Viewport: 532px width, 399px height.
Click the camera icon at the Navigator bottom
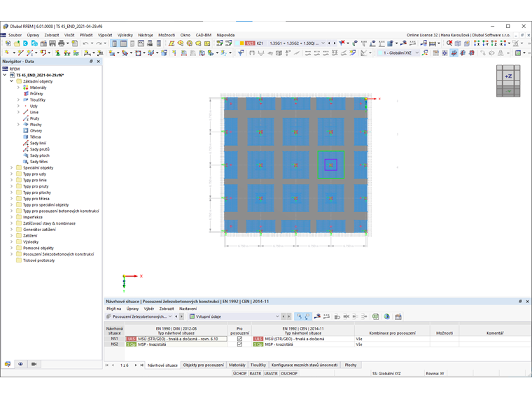[x=34, y=364]
